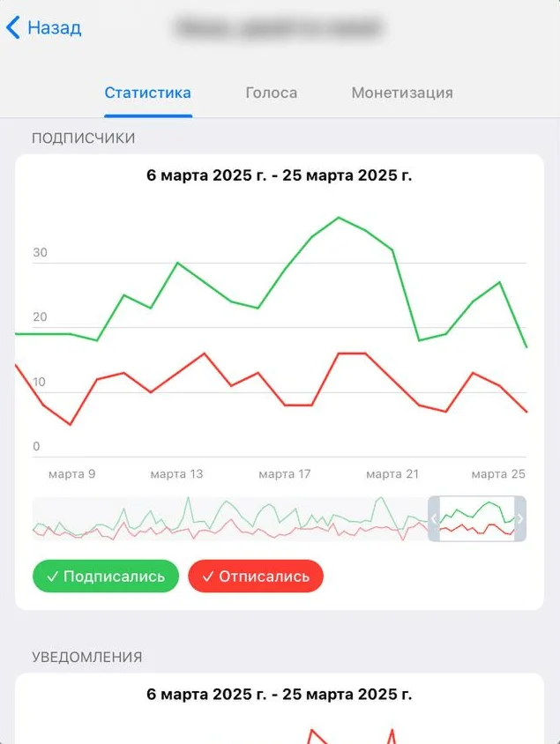
Task: Switch to the Статистика tab
Action: point(147,93)
